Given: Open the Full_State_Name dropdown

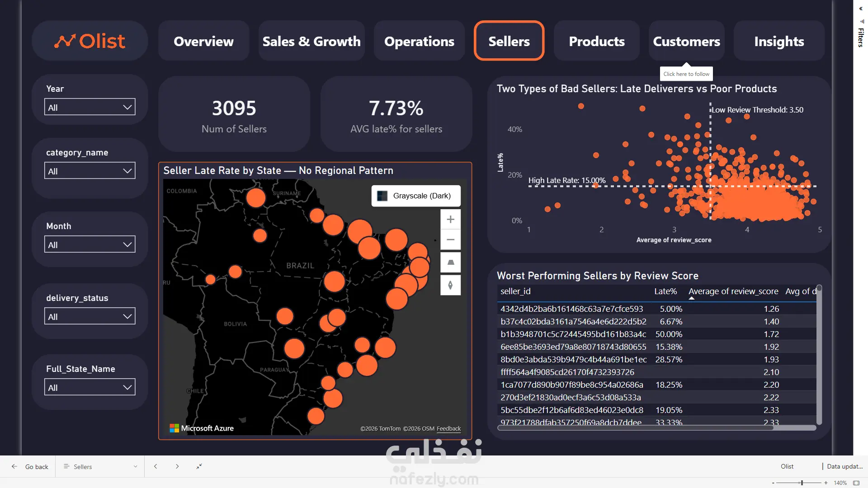Looking at the screenshot, I should point(90,387).
